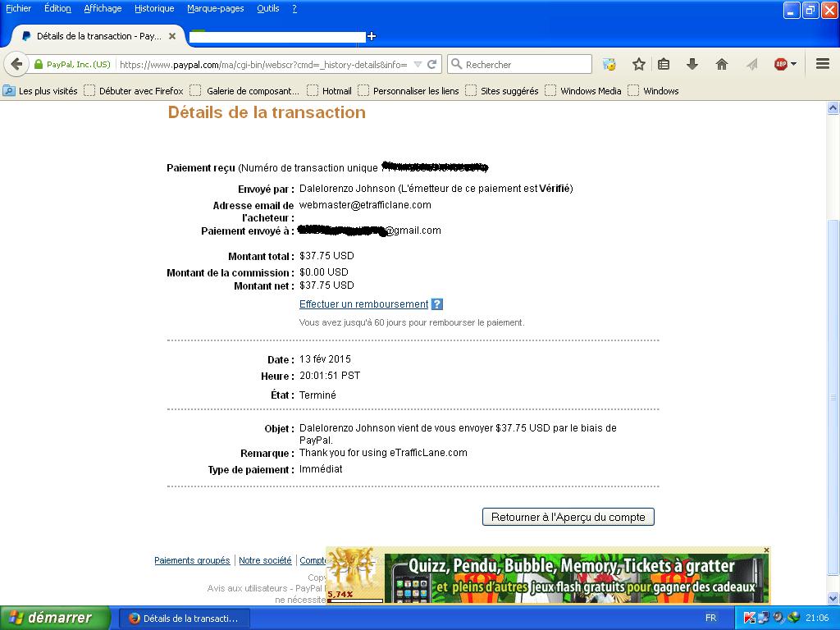Click the Terminé status text
The width and height of the screenshot is (840, 630).
(317, 395)
